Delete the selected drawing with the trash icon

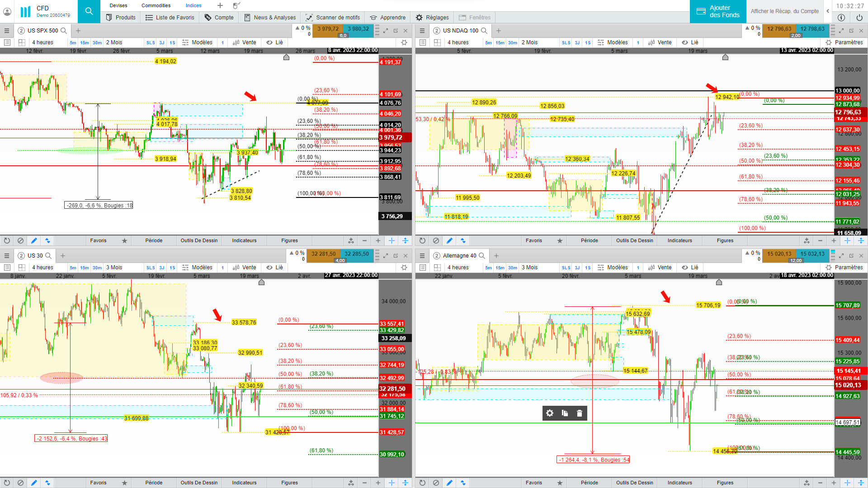click(x=580, y=413)
